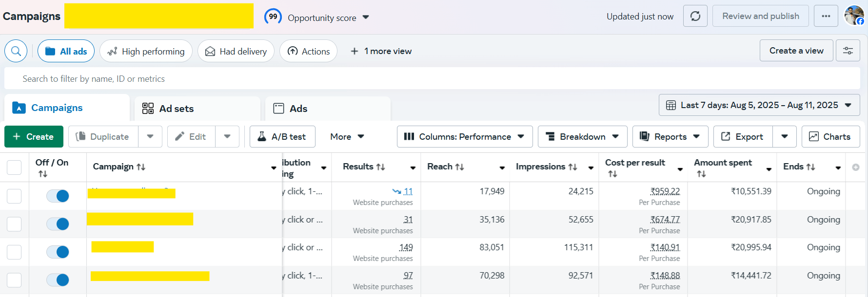Screen dimensions: 868x297
Task: Click the opportunity score 99 badge
Action: [273, 17]
